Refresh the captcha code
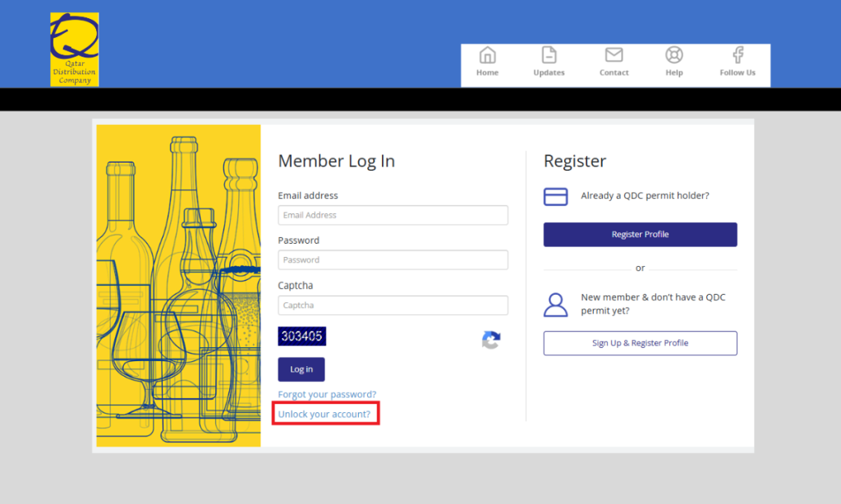Viewport: 841px width, 504px height. click(x=491, y=340)
